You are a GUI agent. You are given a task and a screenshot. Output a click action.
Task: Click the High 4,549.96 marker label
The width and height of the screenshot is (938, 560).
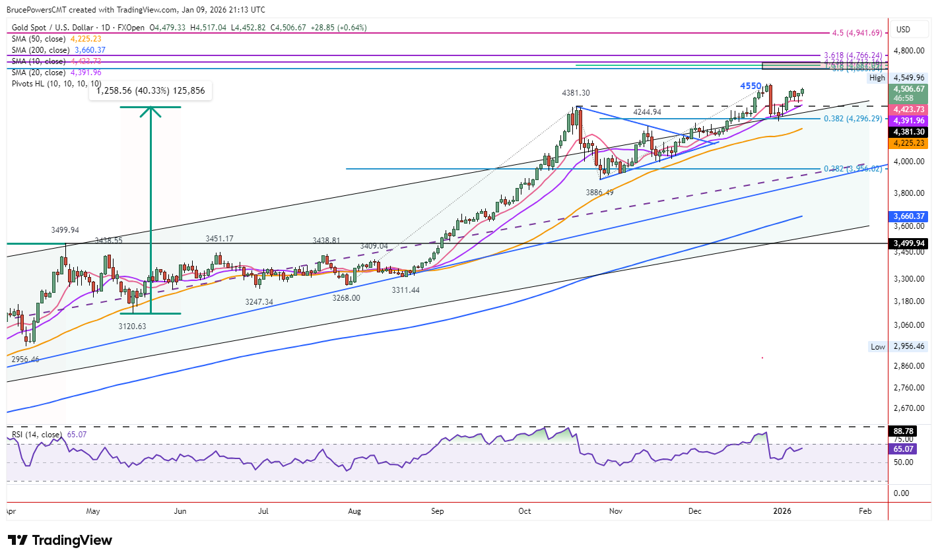pos(898,78)
